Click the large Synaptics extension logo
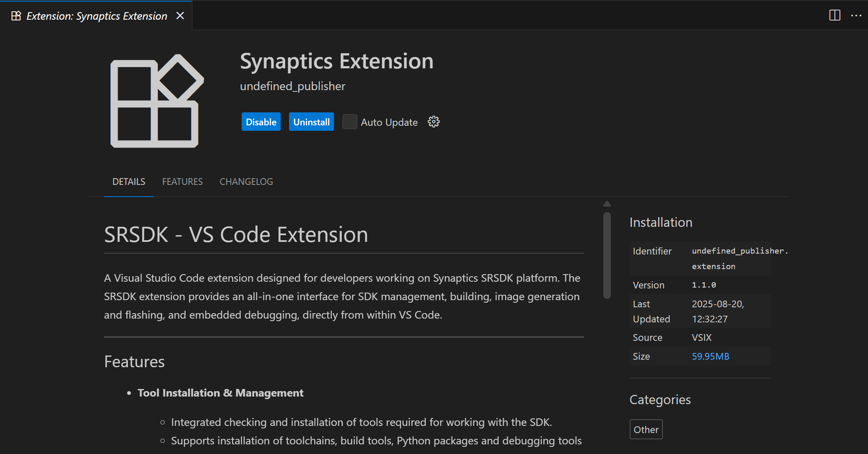 click(157, 101)
